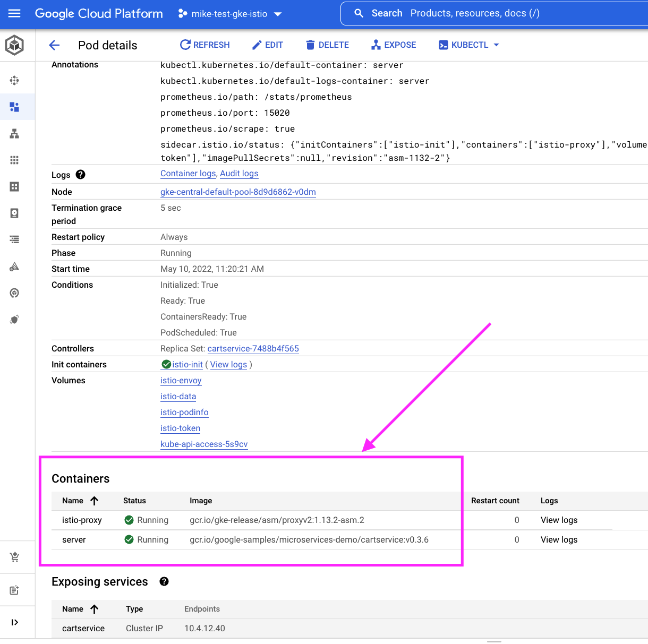Click DELETE to remove the pod

click(328, 45)
